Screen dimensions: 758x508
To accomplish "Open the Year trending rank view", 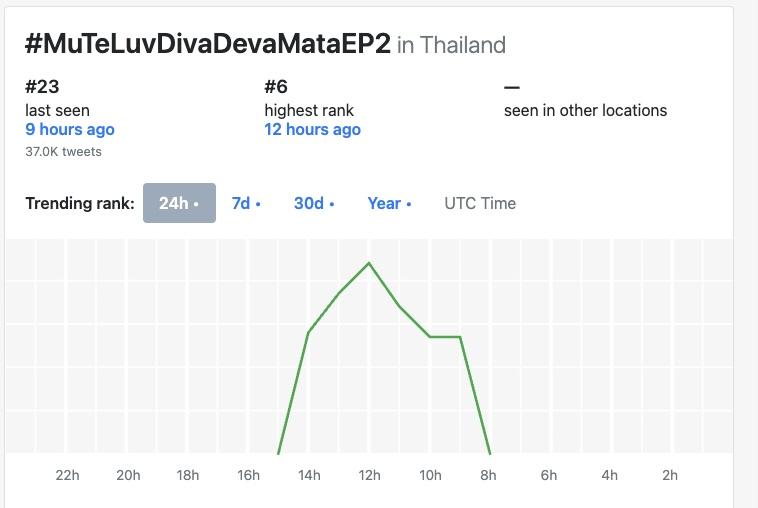I will [x=389, y=203].
